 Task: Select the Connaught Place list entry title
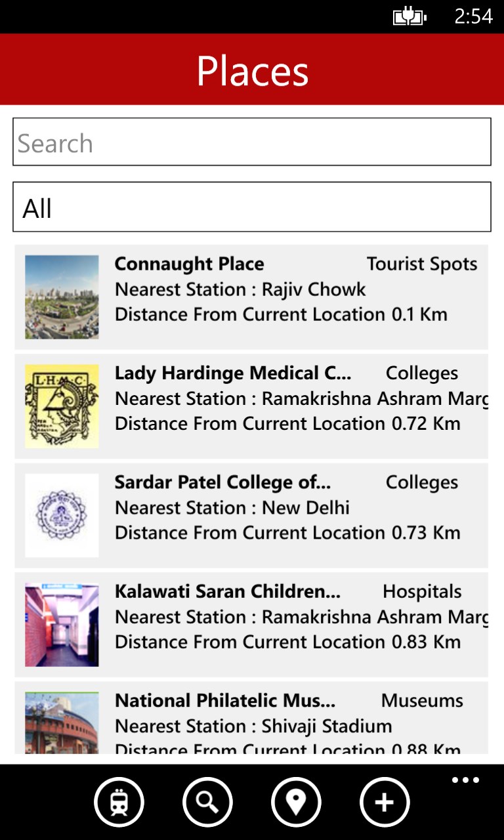[x=189, y=264]
